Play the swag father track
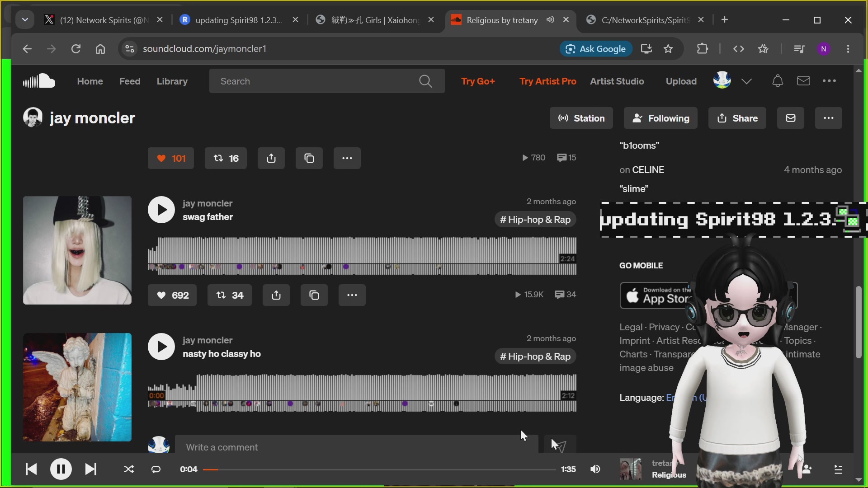This screenshot has height=488, width=868. click(161, 210)
